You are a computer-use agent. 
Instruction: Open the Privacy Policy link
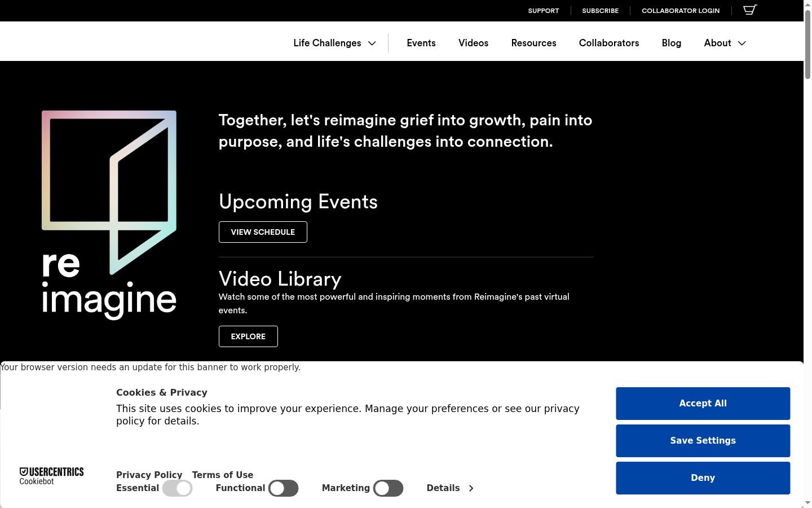tap(149, 475)
